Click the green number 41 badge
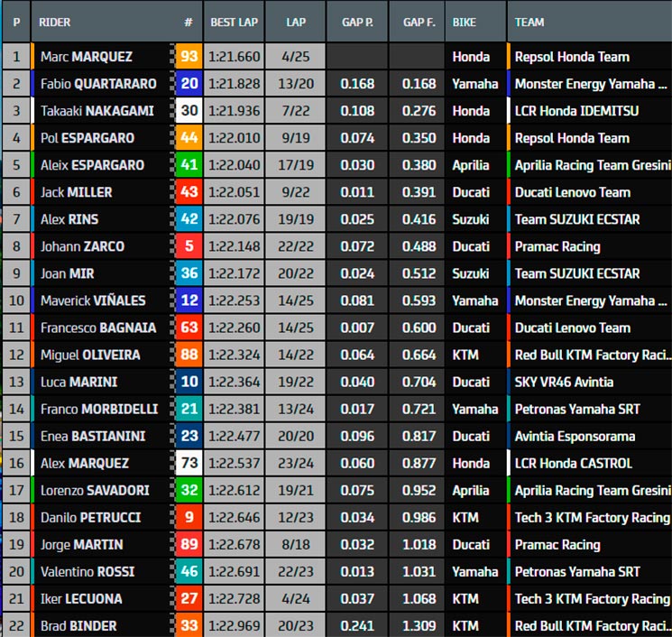 tap(189, 164)
